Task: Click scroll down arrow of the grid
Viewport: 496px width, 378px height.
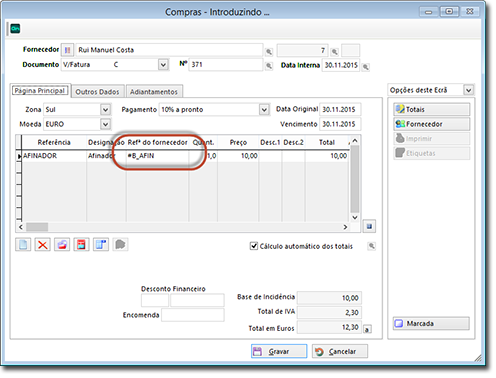Action: (x=355, y=217)
